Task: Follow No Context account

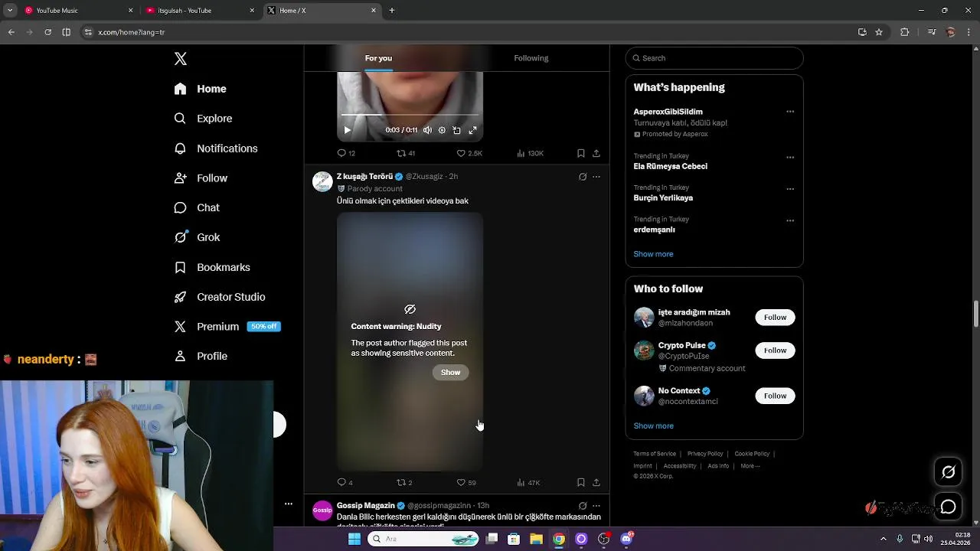Action: (775, 396)
